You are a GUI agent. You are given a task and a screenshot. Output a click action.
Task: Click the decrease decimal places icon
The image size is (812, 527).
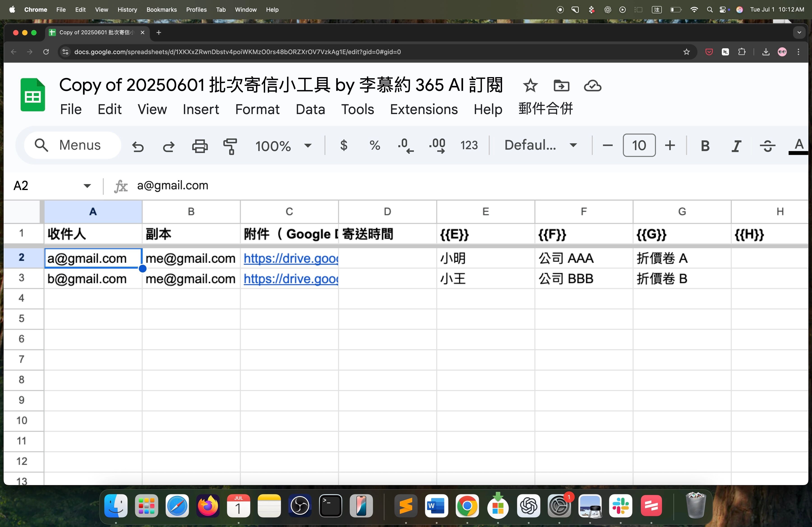406,146
